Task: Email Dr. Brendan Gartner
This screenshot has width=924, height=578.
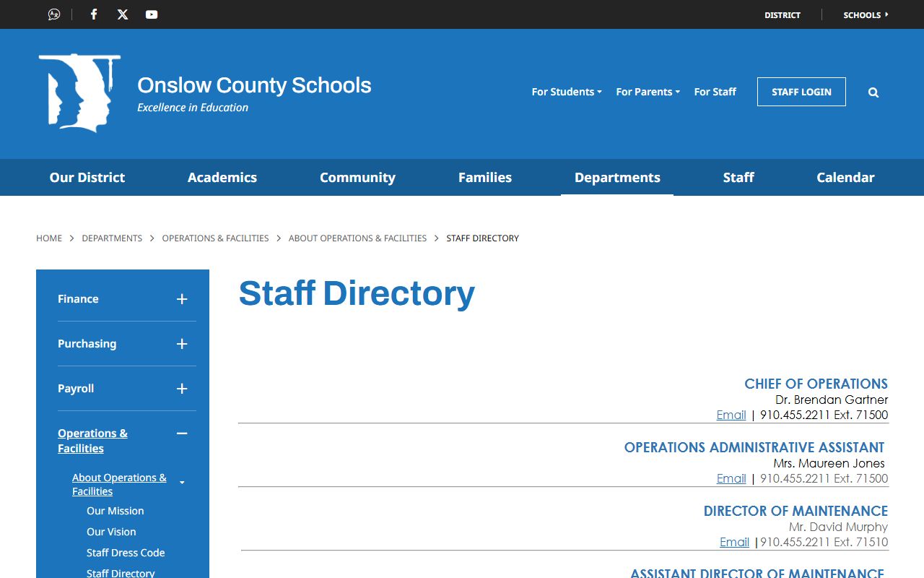Action: click(x=731, y=415)
